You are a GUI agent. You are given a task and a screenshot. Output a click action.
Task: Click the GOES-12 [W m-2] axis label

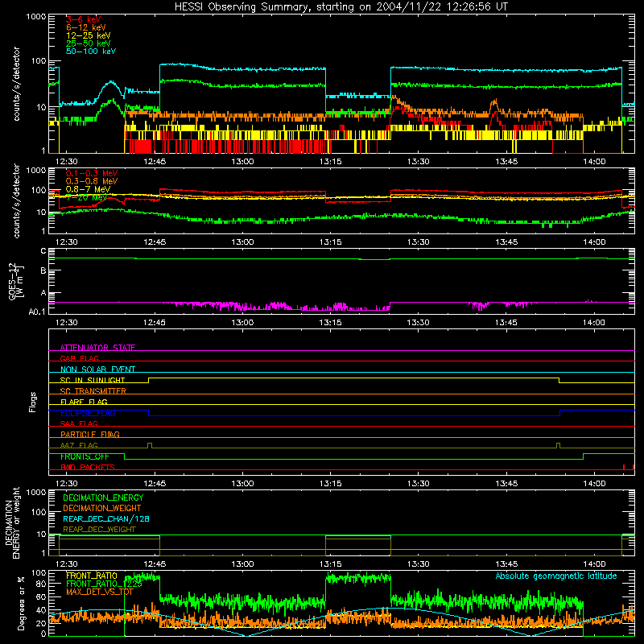pos(16,281)
